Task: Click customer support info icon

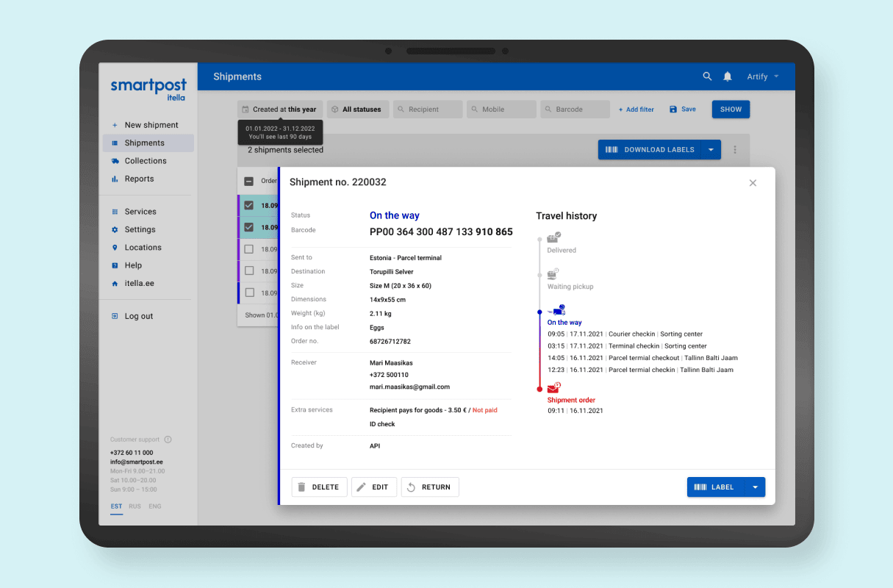Action: [x=168, y=440]
